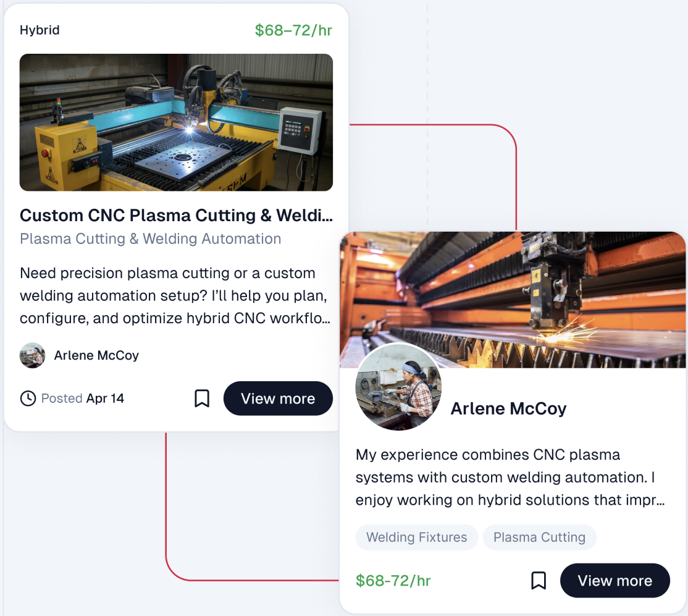Open the large circular profile photo

pos(398,387)
